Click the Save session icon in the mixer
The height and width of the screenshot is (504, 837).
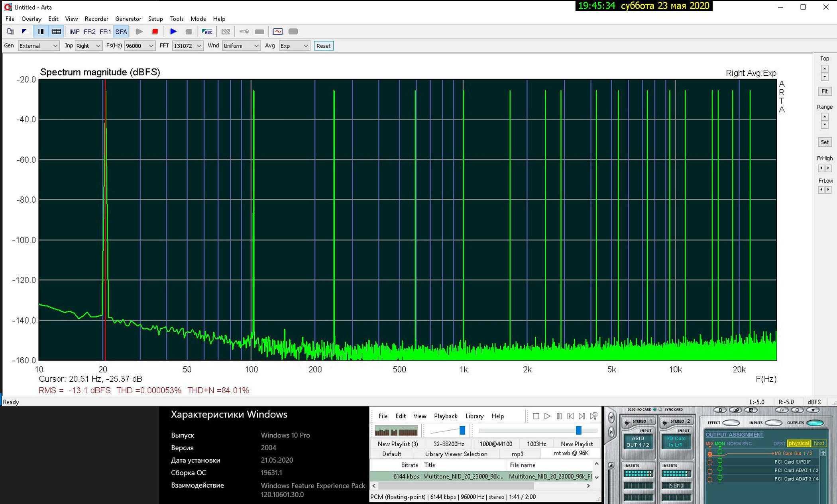coord(751,410)
